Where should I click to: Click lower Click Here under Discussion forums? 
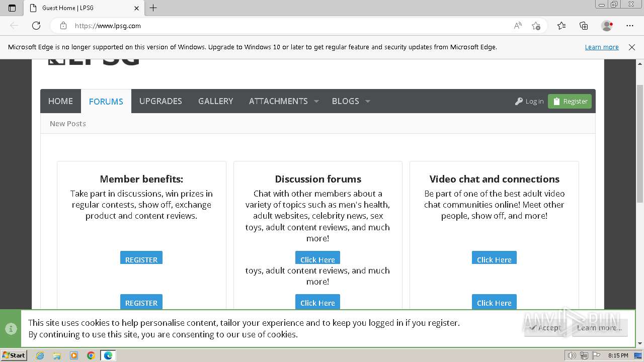pos(317,302)
